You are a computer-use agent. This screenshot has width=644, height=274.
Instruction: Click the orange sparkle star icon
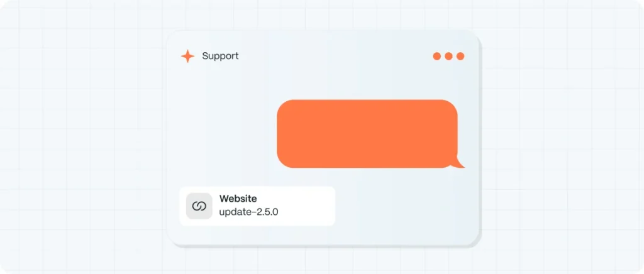(x=187, y=56)
